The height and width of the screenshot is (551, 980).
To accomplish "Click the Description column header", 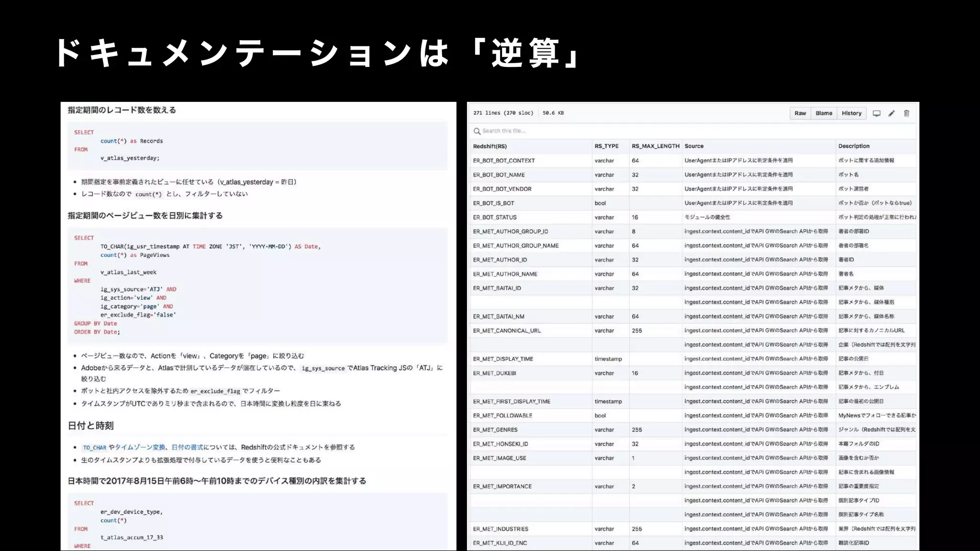I will pyautogui.click(x=854, y=146).
